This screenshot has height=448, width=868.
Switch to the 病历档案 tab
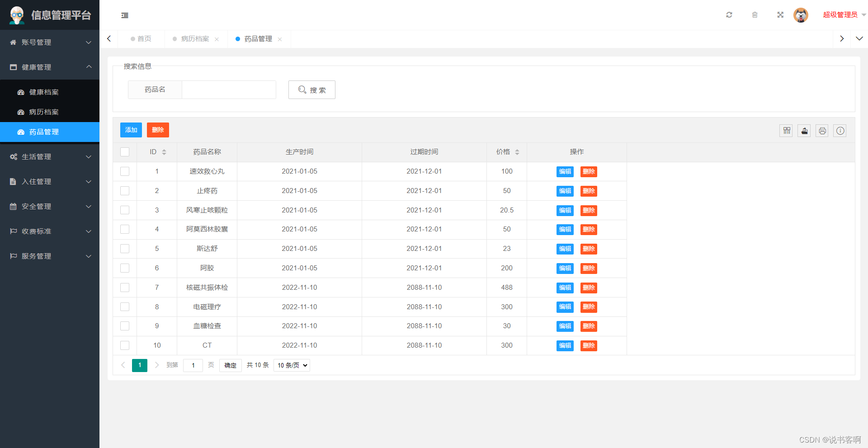click(x=195, y=39)
